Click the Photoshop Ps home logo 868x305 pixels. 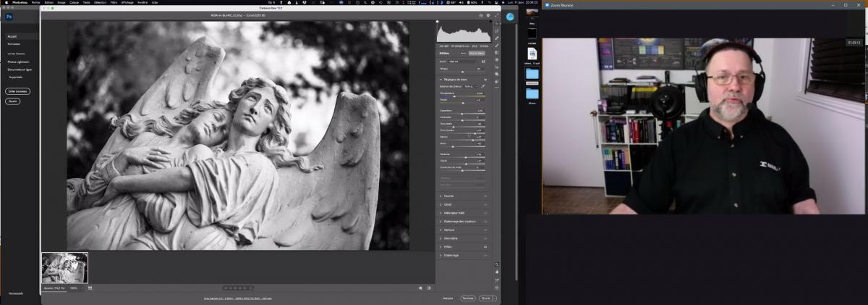pyautogui.click(x=9, y=16)
